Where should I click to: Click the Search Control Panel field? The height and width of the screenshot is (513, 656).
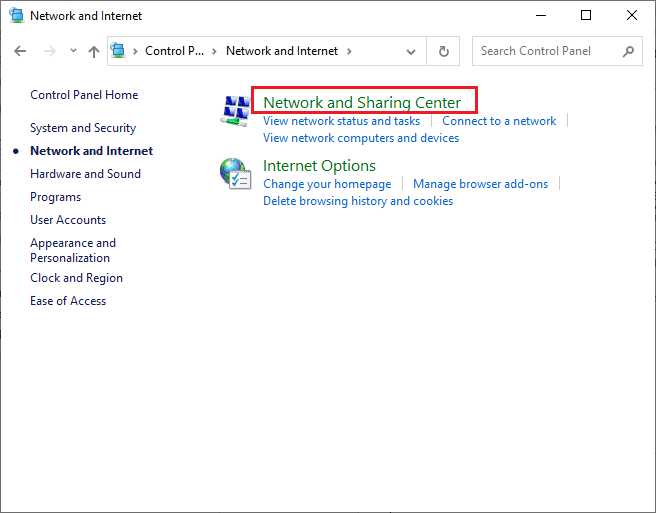(x=547, y=51)
